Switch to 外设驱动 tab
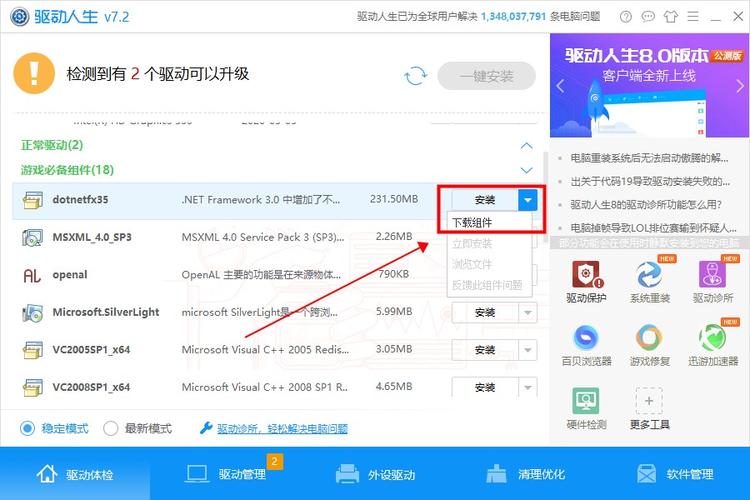The width and height of the screenshot is (750, 500). [x=375, y=474]
